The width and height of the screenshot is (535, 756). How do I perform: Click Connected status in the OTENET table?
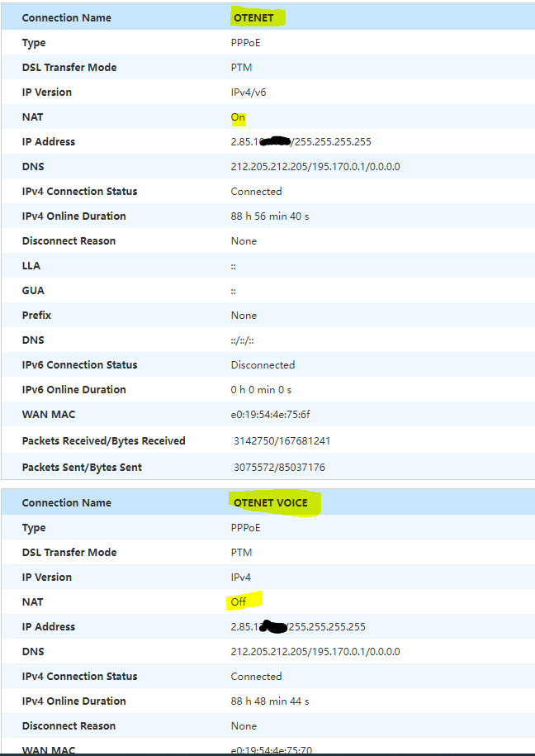click(257, 192)
